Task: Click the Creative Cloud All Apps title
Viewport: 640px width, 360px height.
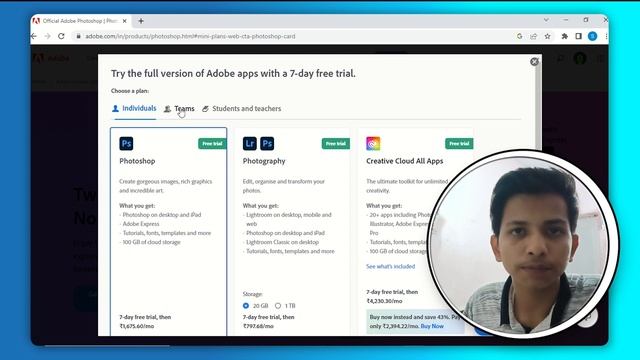Action: (x=404, y=161)
